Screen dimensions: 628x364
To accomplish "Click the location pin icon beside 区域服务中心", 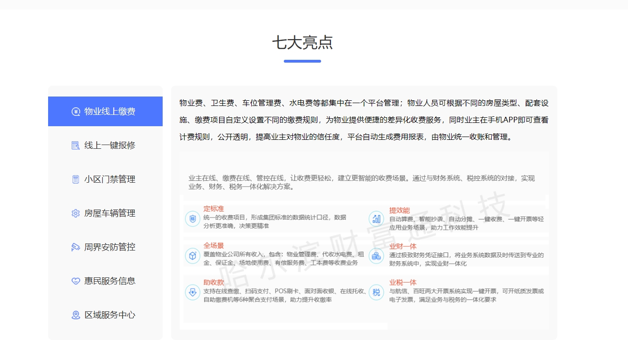I will 75,315.
